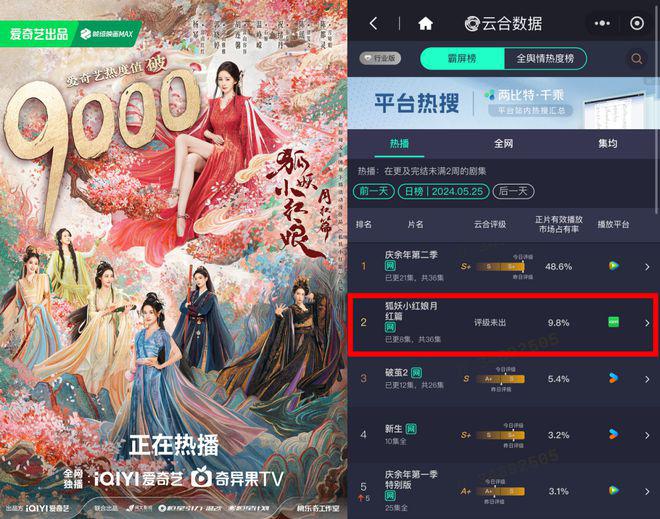Open the three-dots more menu
The height and width of the screenshot is (519, 660).
602,23
